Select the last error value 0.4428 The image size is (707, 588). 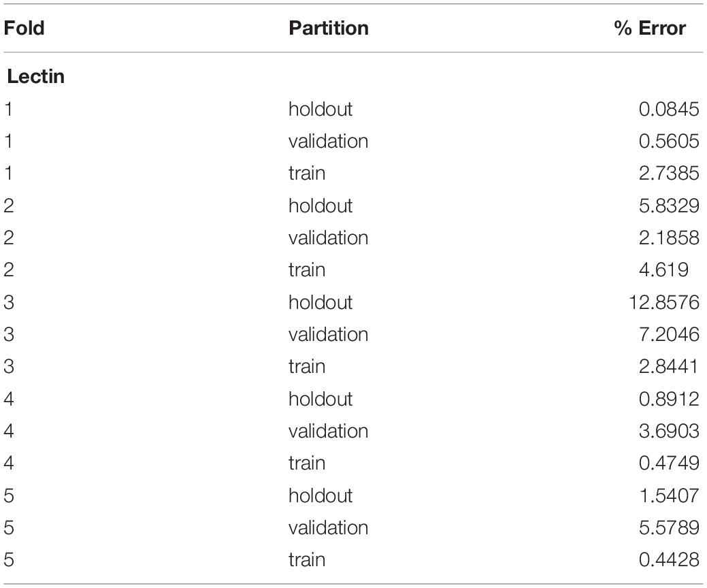pyautogui.click(x=669, y=559)
